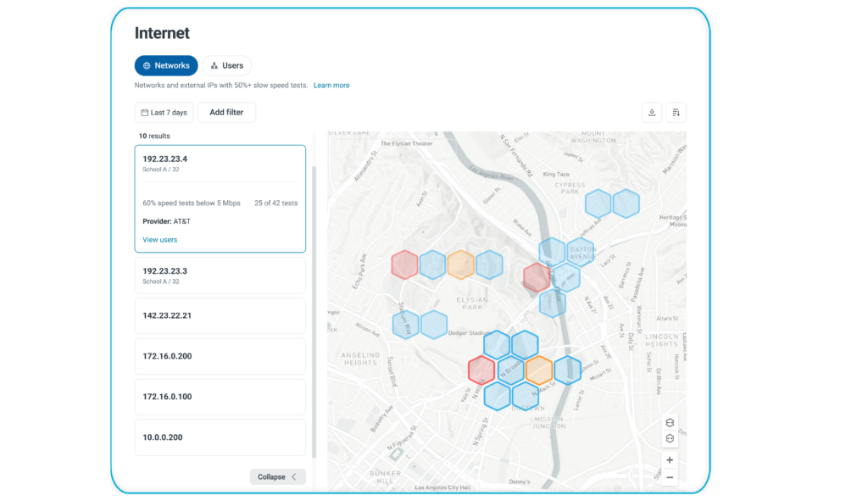Screen dimensions: 868x501
Task: Click the '25 of 42 tests' text
Action: click(276, 203)
